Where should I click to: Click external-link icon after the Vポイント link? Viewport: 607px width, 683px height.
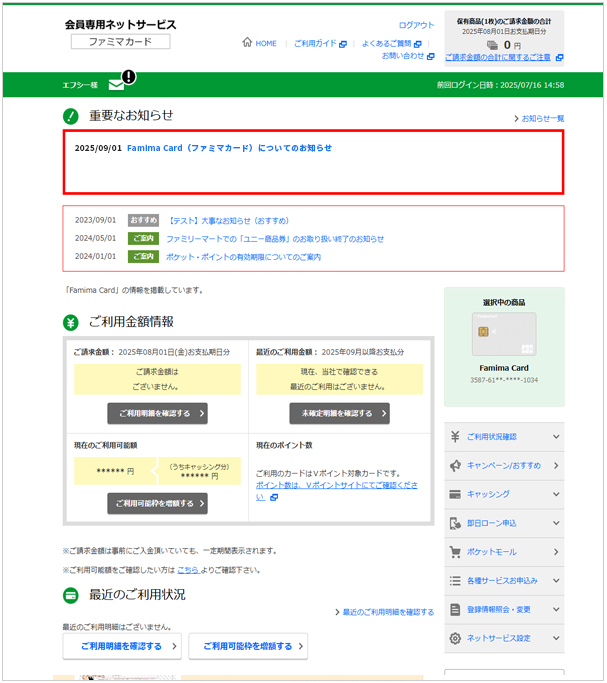(274, 497)
